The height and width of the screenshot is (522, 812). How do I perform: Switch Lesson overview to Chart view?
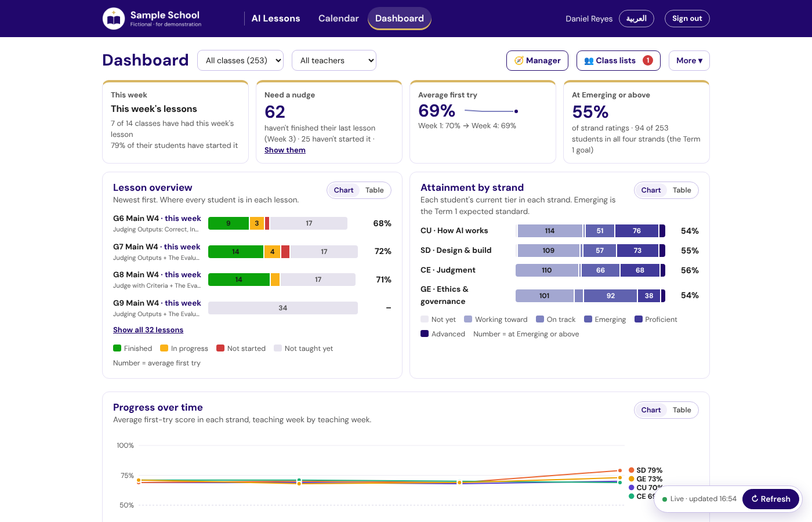click(343, 190)
